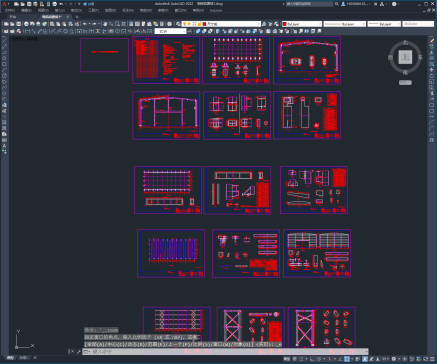Open the AutoCAD application menu logo

(4, 4)
